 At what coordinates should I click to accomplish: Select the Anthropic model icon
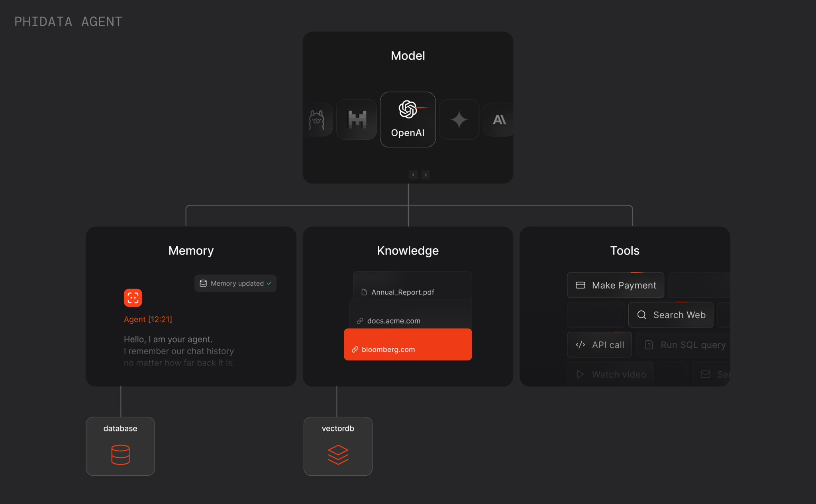click(499, 119)
